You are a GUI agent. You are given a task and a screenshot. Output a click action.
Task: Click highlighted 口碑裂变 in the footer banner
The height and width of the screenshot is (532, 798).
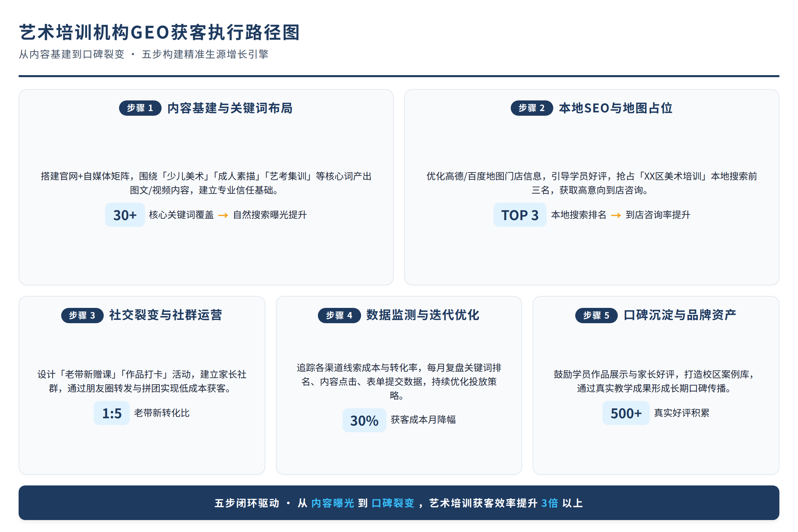[393, 503]
